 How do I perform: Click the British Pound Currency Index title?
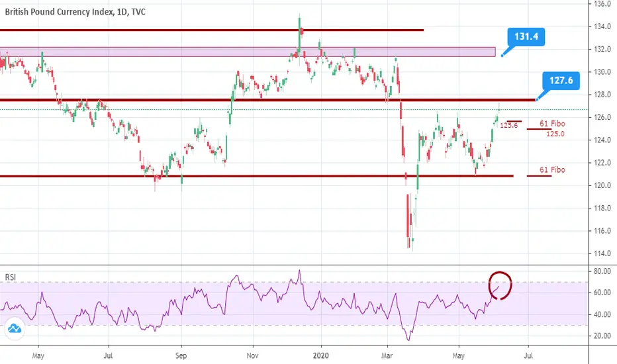[75, 12]
